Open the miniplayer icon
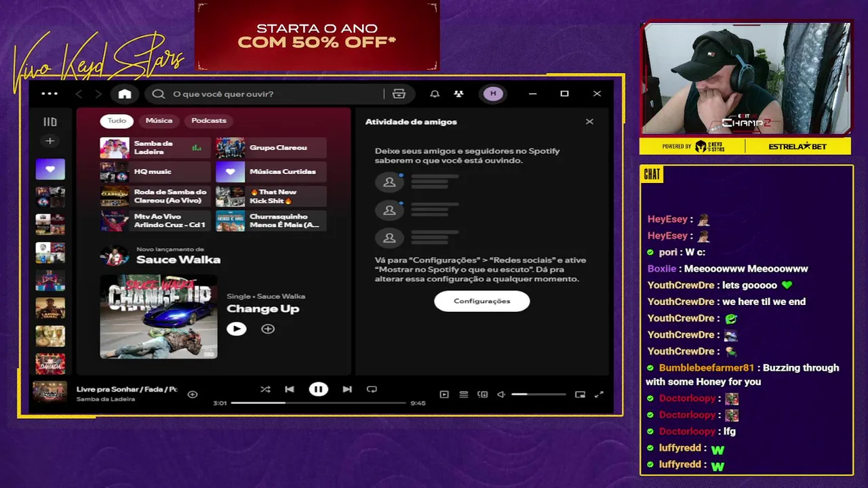868x488 pixels. [x=580, y=394]
